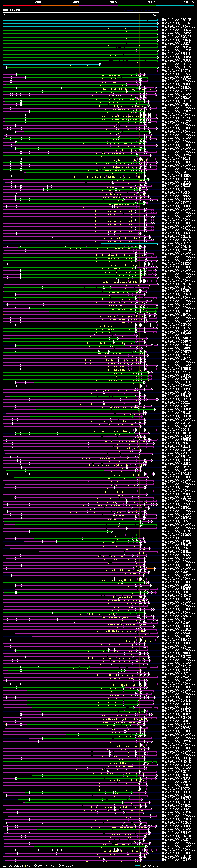Image resolution: width=197 pixels, height=868 pixels.
Task: Click label UniRef100_Q8I5S6
Action: tap(177, 74)
